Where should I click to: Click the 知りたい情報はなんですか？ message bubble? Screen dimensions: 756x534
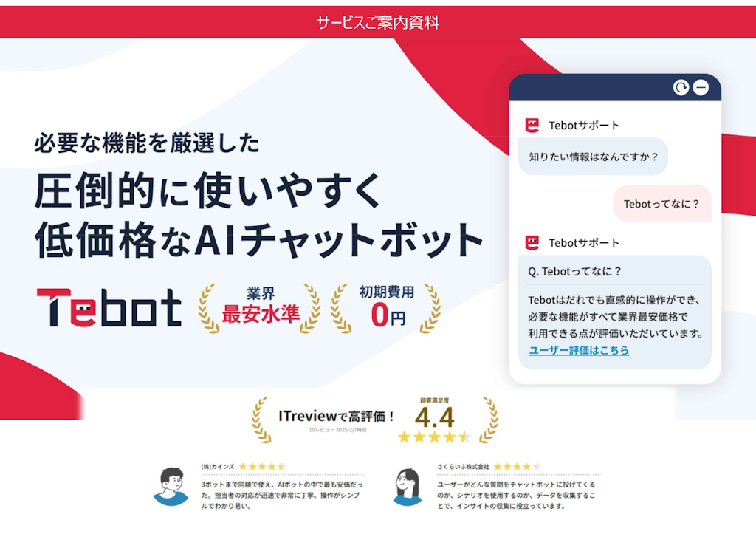point(593,157)
